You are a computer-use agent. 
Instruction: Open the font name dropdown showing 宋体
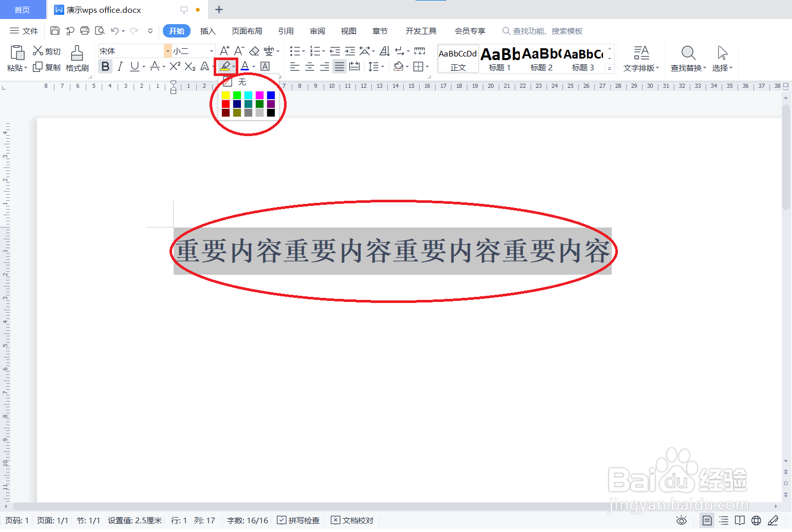tap(167, 50)
